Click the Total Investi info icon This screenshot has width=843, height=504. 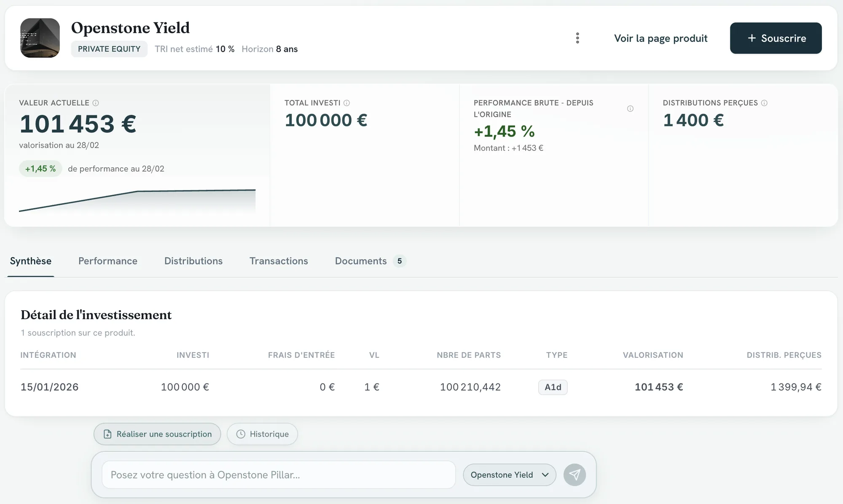pos(346,103)
